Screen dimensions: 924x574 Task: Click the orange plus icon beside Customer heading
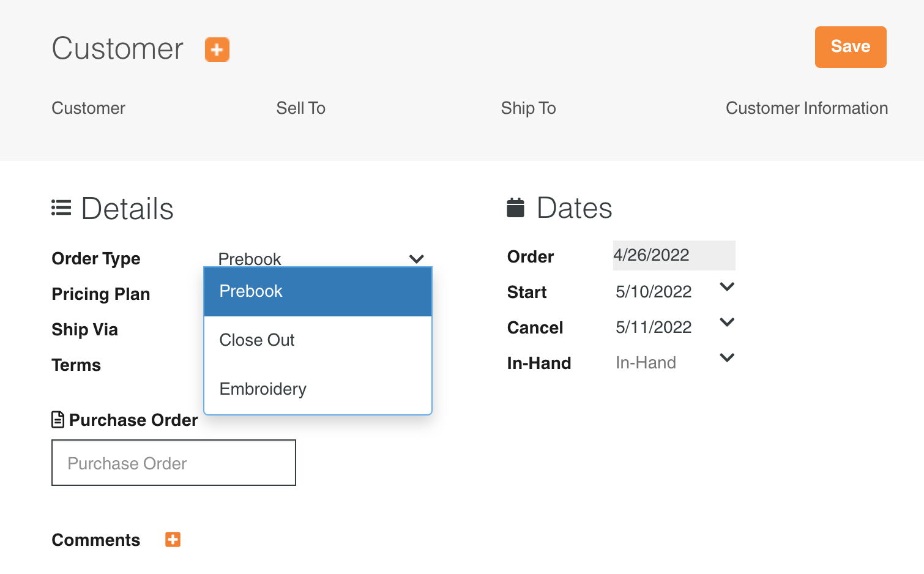(x=217, y=50)
